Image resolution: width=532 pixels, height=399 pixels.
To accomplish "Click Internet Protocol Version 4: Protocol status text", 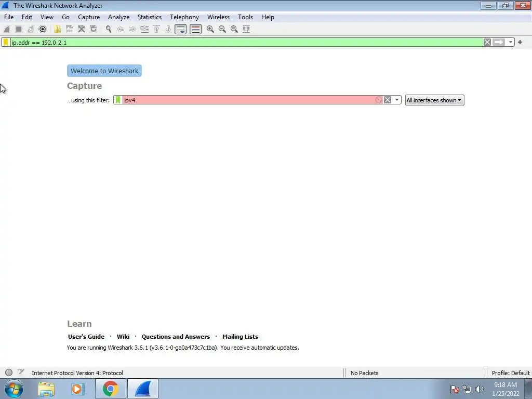I will coord(77,373).
